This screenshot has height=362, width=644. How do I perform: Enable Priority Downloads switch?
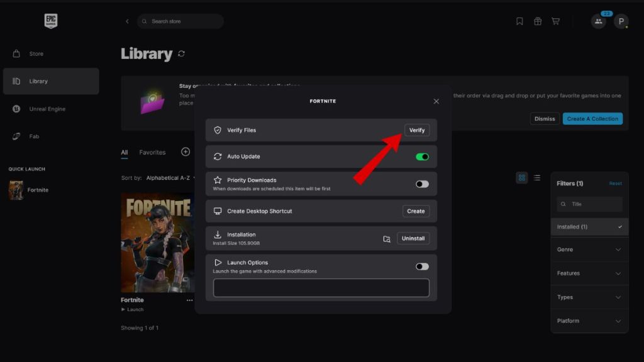point(422,184)
